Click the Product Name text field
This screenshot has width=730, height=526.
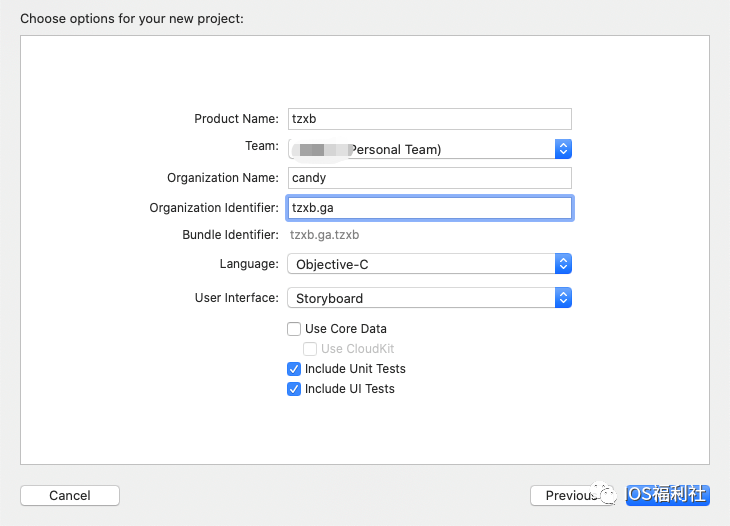(429, 119)
